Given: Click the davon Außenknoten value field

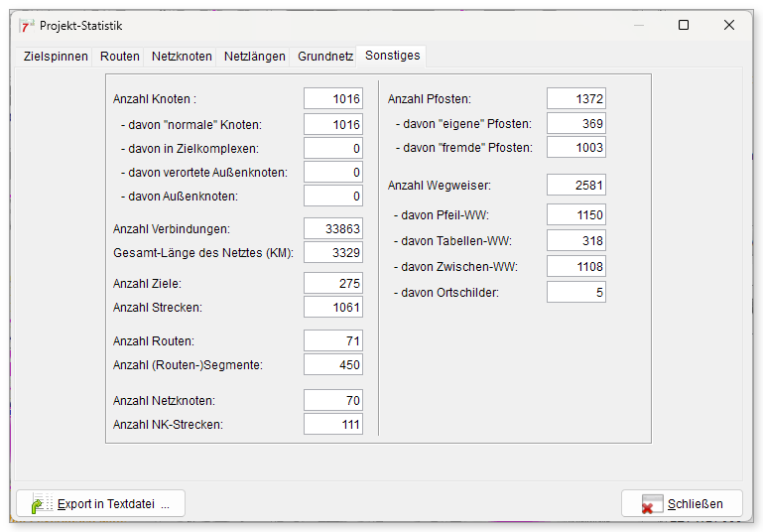Looking at the screenshot, I should coord(333,197).
